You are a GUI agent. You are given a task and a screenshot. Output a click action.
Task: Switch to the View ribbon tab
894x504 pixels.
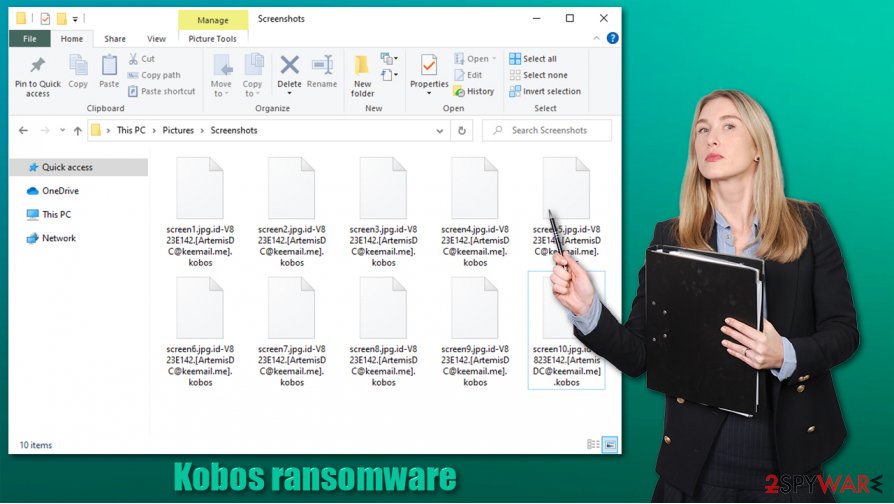pos(156,39)
